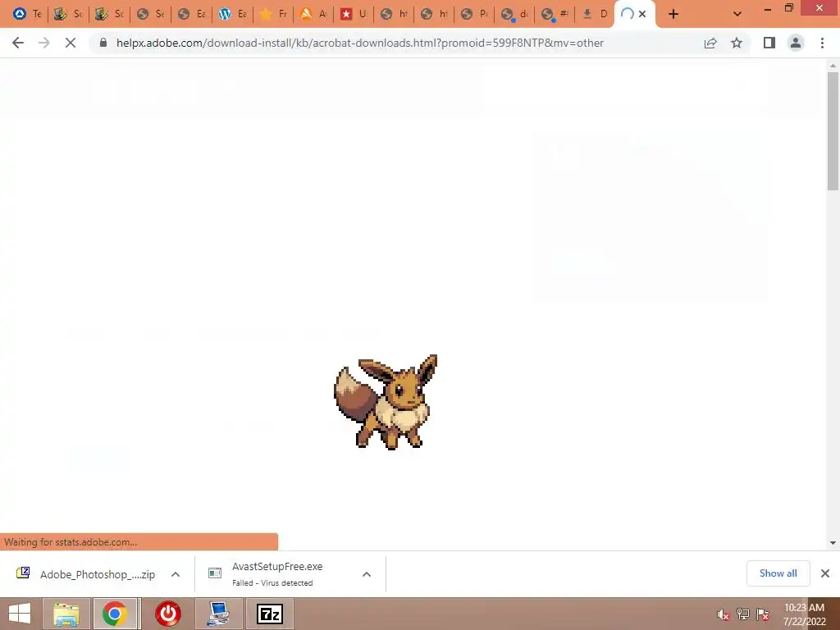Open the computer icon taskbar app

[218, 614]
